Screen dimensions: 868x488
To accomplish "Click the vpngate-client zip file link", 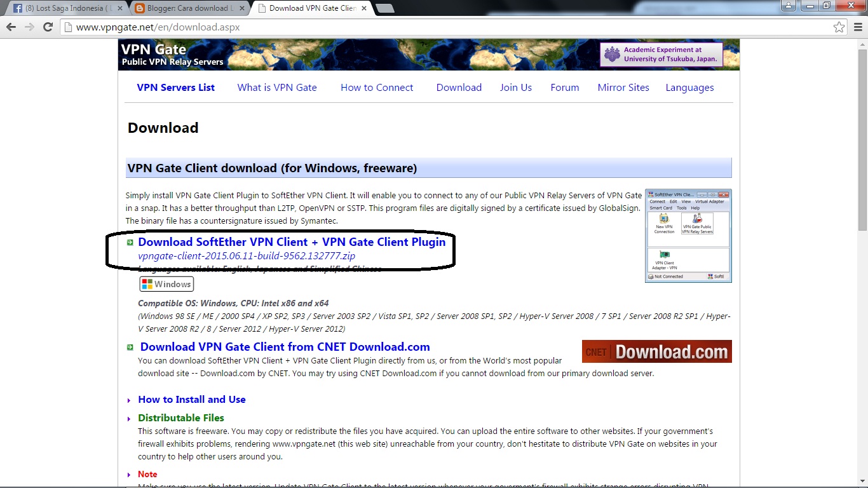I will tap(247, 256).
